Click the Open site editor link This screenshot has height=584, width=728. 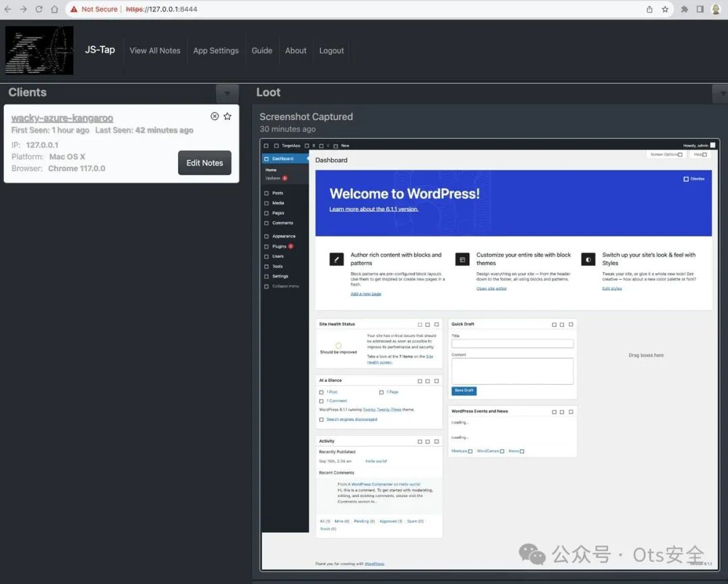click(491, 289)
